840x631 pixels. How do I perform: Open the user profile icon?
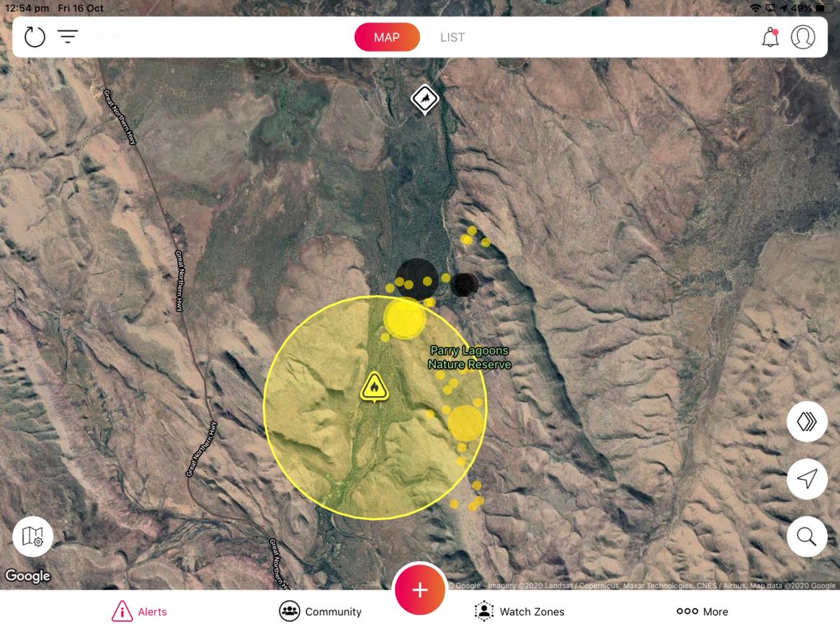(x=804, y=37)
